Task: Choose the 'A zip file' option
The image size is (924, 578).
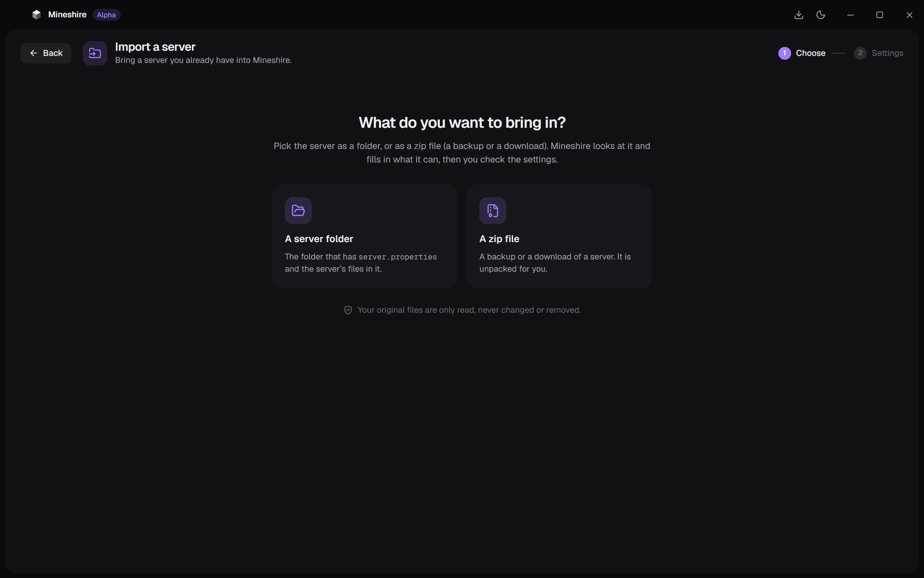Action: tap(559, 236)
